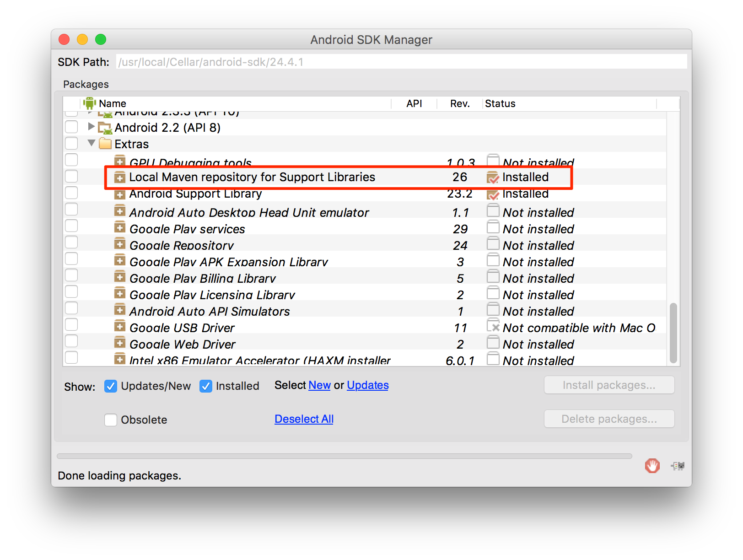Viewport: 743px width, 560px height.
Task: Open the SDK Manager log icon
Action: click(678, 466)
